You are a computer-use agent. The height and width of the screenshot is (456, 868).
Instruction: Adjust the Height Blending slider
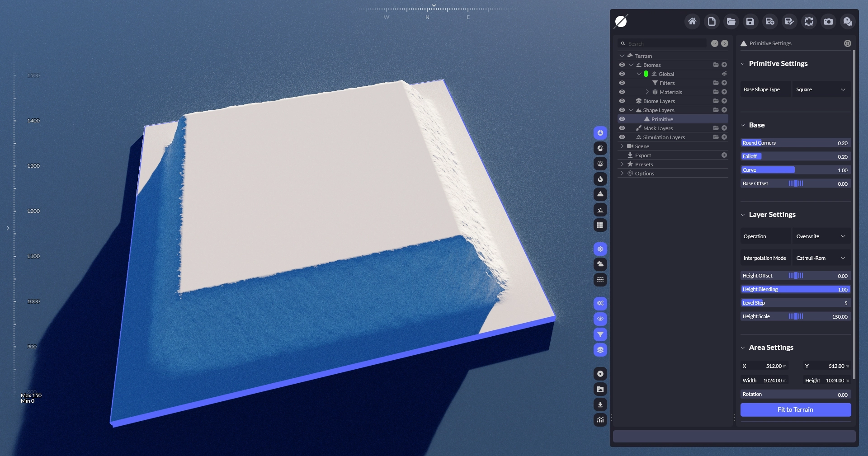[x=795, y=289]
